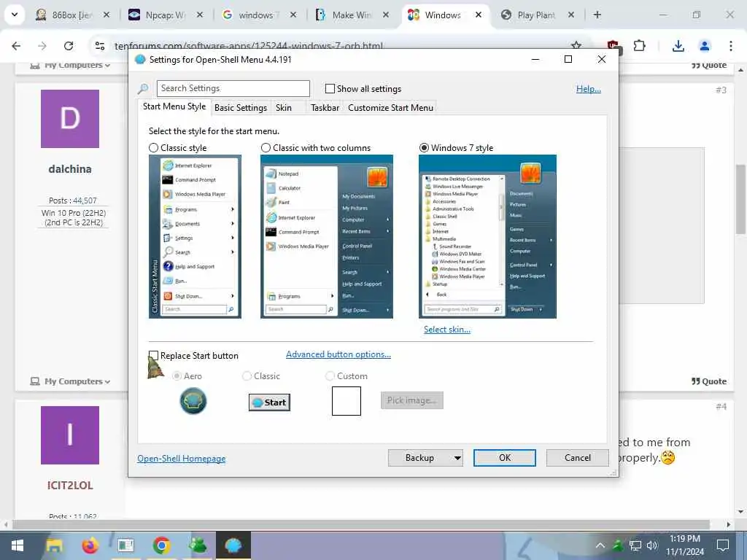Screen dimensions: 747x560
Task: Open Advanced button options link
Action: tap(338, 354)
